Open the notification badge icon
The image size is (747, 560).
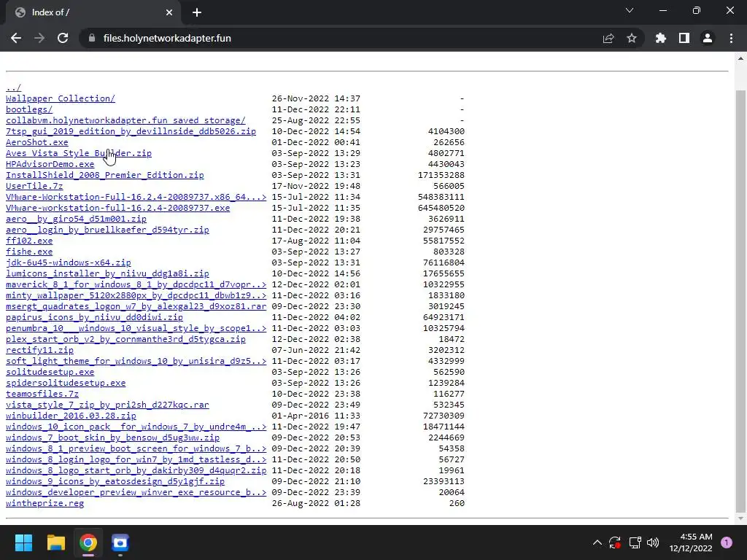(726, 542)
